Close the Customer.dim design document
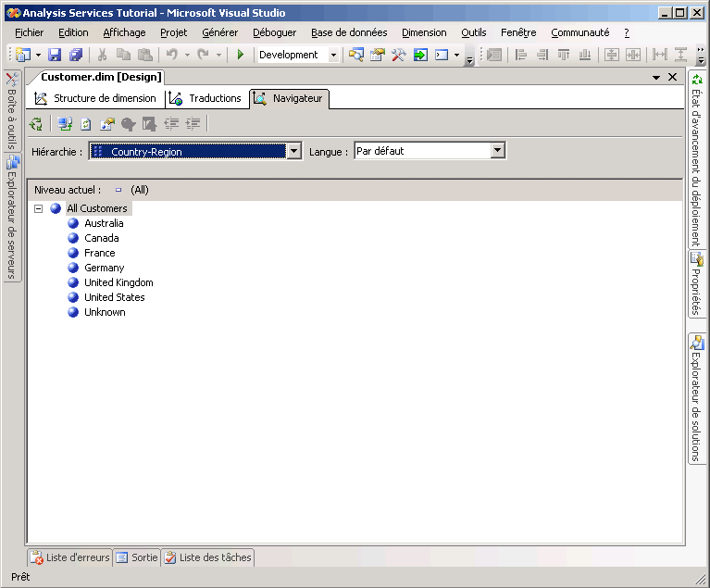710x588 pixels. click(x=672, y=77)
